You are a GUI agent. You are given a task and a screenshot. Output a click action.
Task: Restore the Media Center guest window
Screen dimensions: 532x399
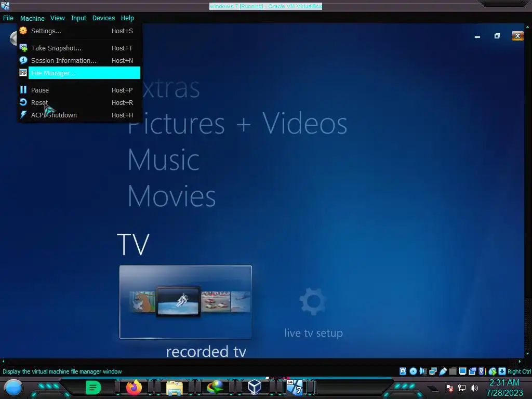[x=497, y=36]
